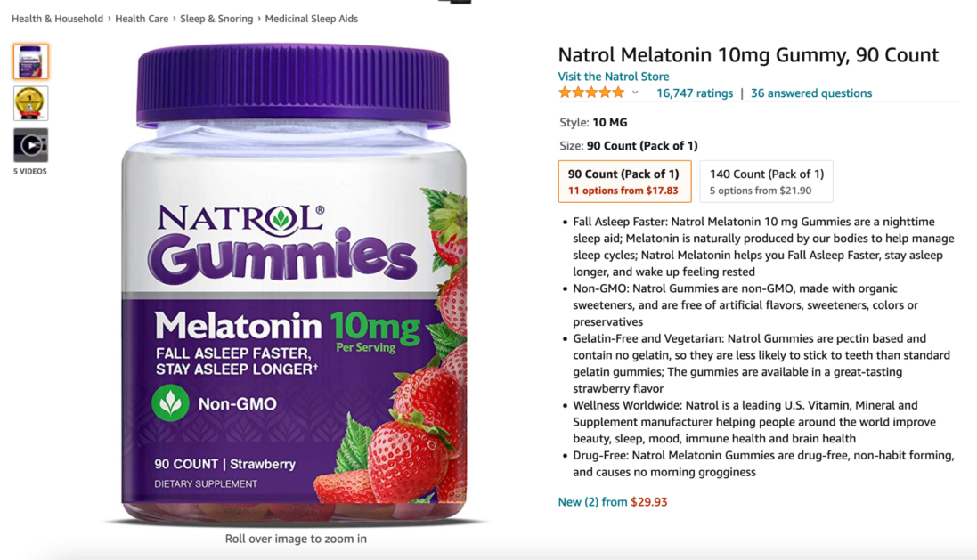Image resolution: width=977 pixels, height=560 pixels.
Task: Open the 16,747 ratings link
Action: 695,93
